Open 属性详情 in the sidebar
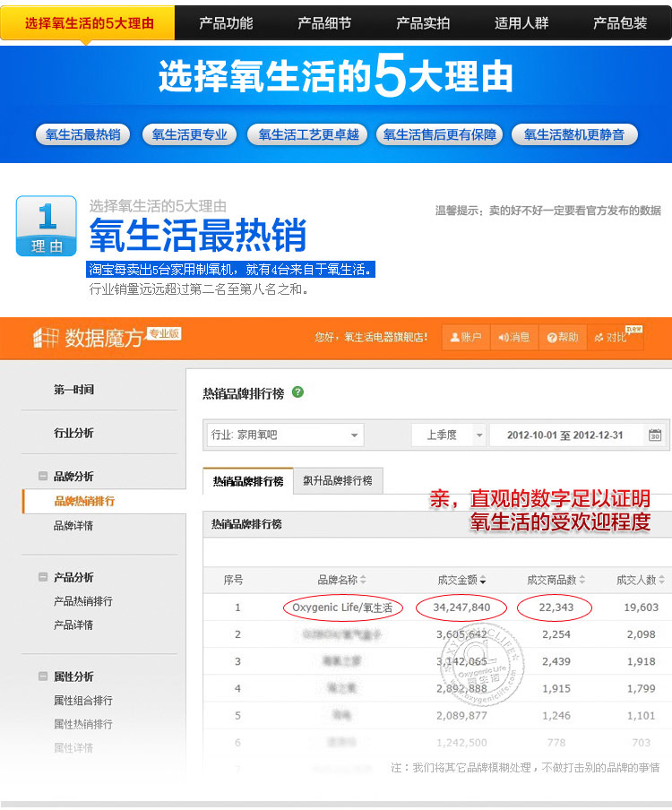Image resolution: width=672 pixels, height=810 pixels. [x=73, y=748]
